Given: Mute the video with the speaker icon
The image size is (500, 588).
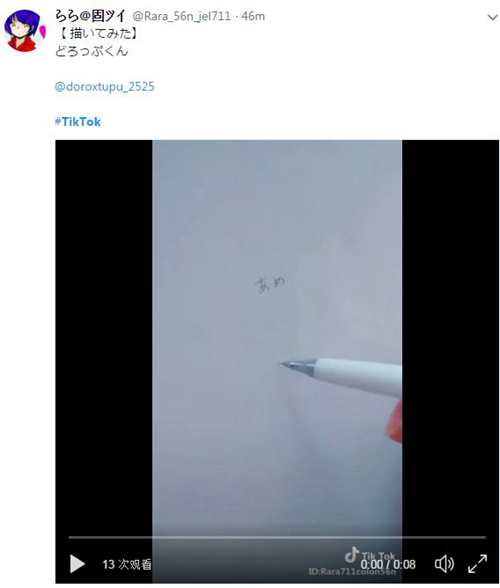Looking at the screenshot, I should tap(444, 564).
